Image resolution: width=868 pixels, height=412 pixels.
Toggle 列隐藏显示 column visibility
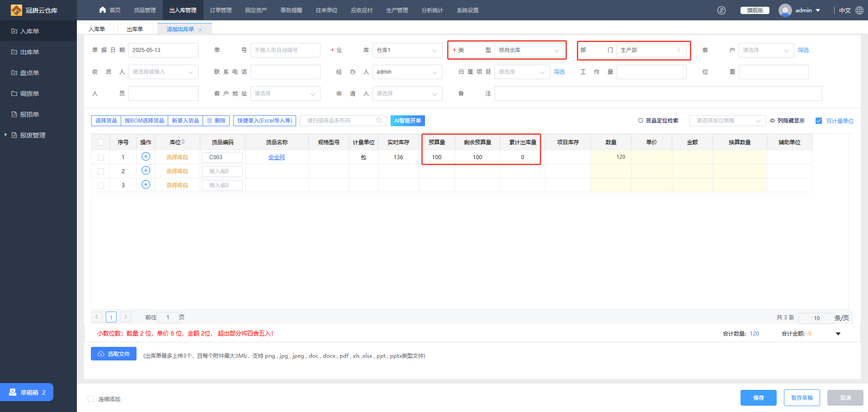tap(787, 121)
